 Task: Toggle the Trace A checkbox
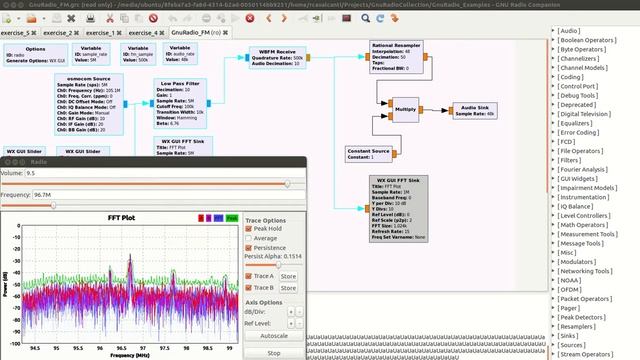point(248,276)
